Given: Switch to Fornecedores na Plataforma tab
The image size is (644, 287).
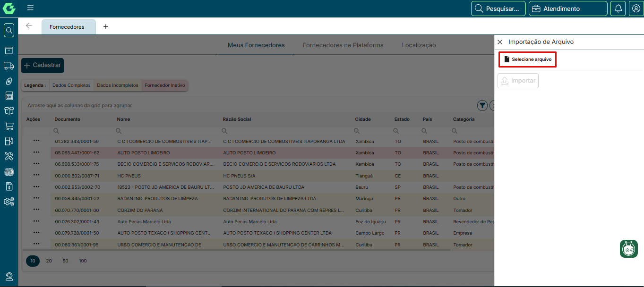Looking at the screenshot, I should point(343,45).
